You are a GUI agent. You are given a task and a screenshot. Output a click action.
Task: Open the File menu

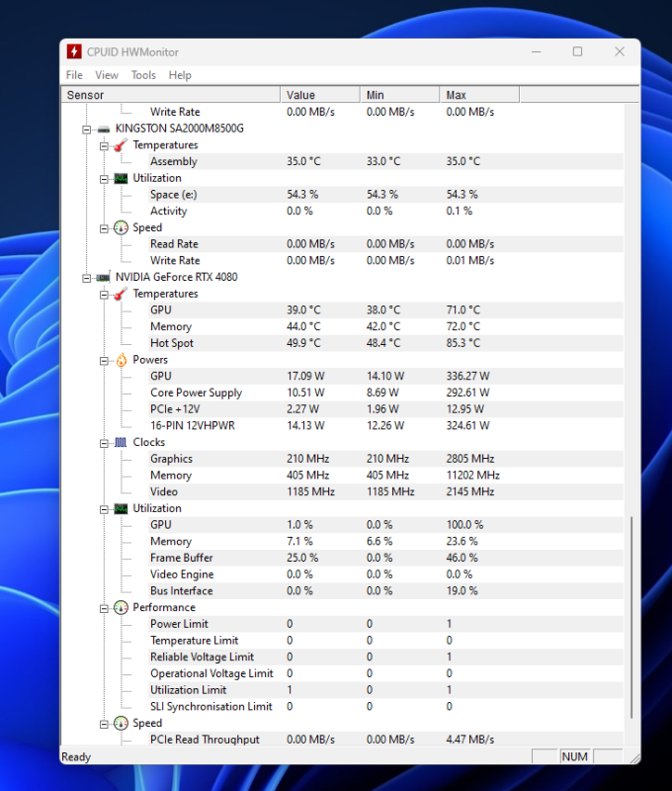tap(74, 75)
